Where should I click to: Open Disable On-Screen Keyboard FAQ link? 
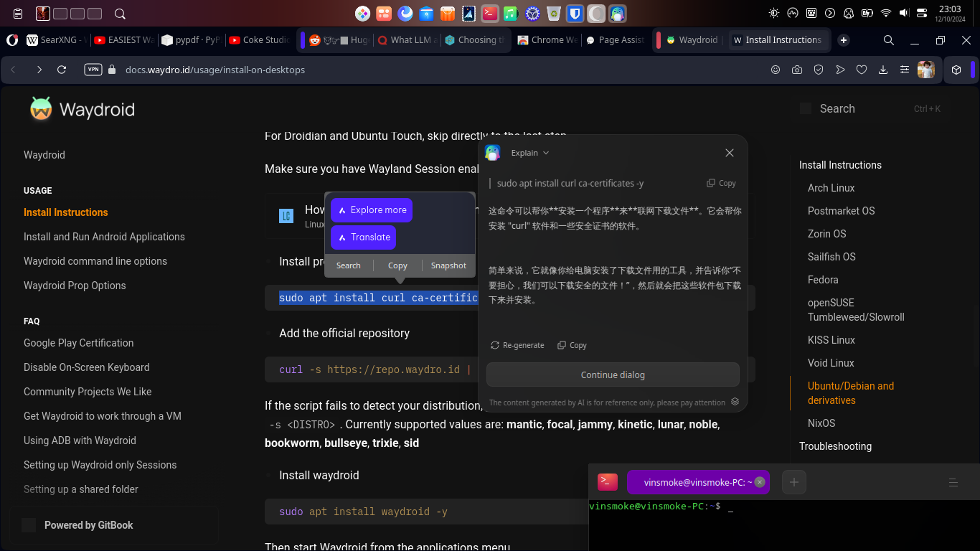pyautogui.click(x=87, y=367)
